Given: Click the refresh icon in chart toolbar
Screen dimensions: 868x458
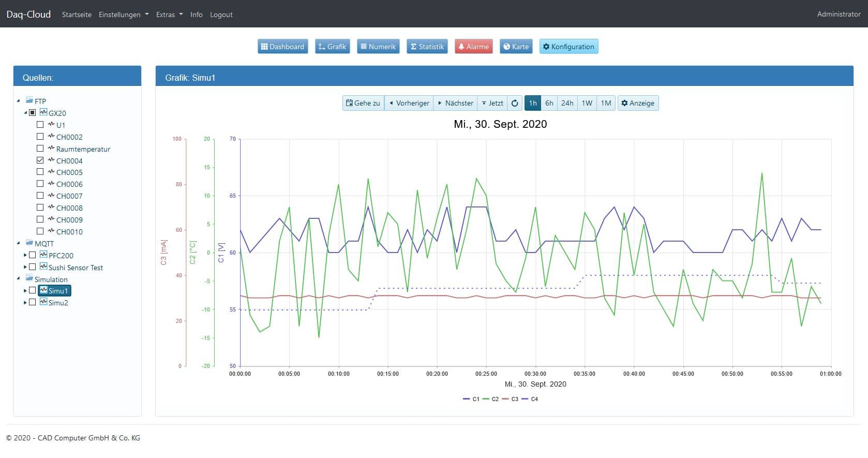Looking at the screenshot, I should [x=515, y=103].
